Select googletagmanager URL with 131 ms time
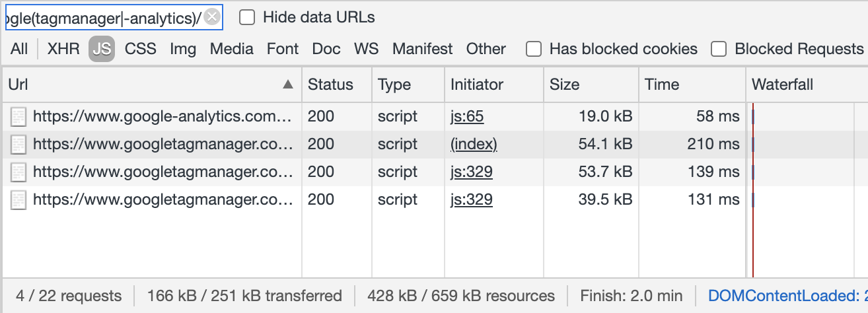The image size is (868, 313). point(163,200)
